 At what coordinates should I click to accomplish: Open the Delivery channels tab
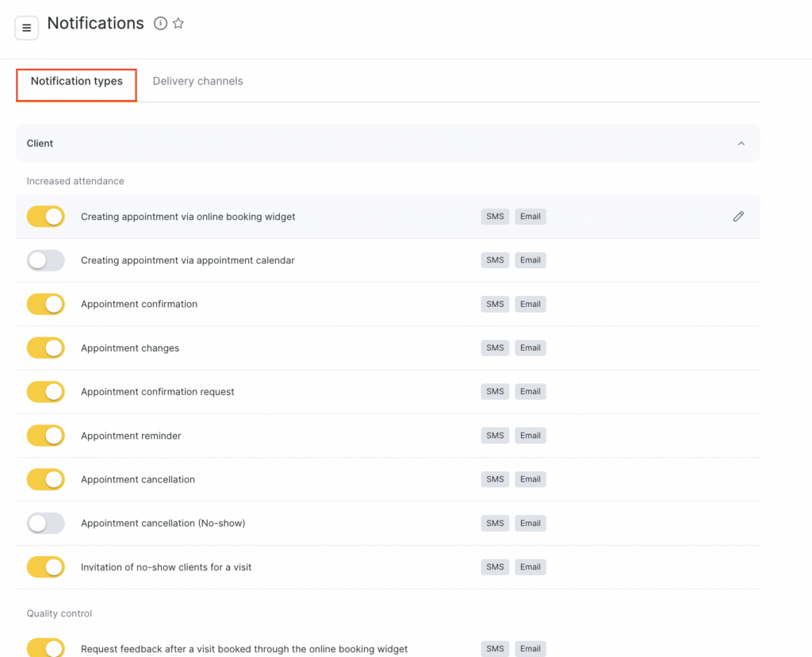point(197,82)
